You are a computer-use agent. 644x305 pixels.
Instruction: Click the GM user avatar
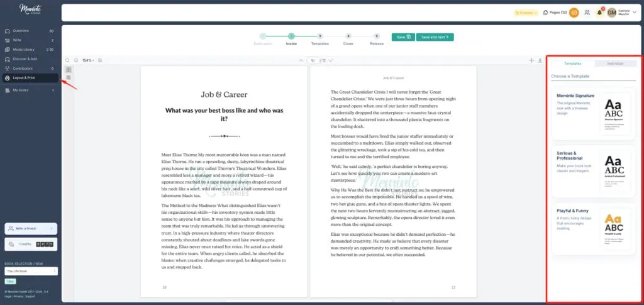point(611,13)
